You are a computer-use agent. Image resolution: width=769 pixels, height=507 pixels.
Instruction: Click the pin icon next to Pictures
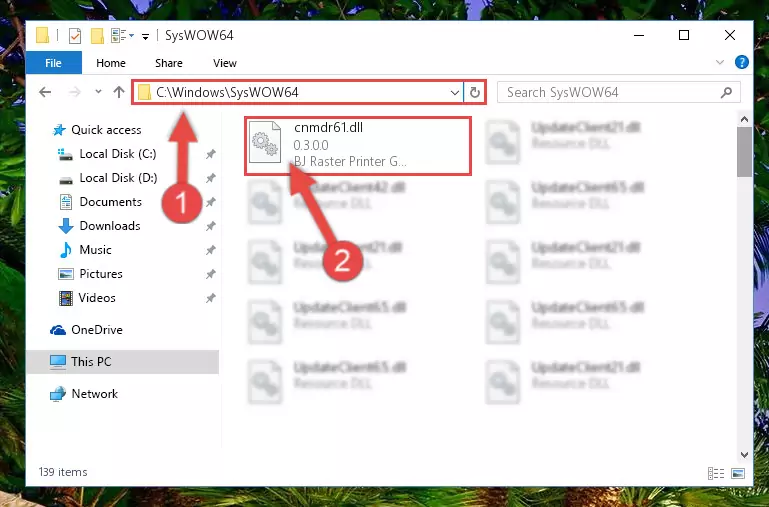point(210,274)
